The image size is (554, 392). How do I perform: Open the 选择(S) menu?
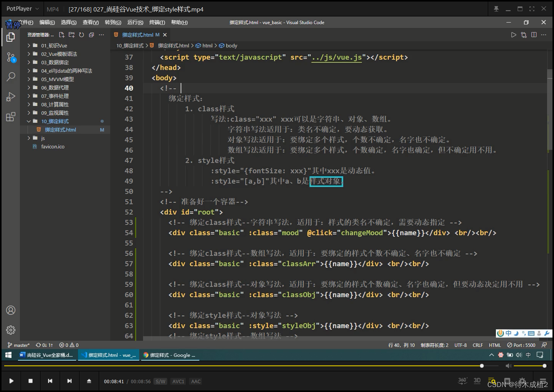(69, 23)
